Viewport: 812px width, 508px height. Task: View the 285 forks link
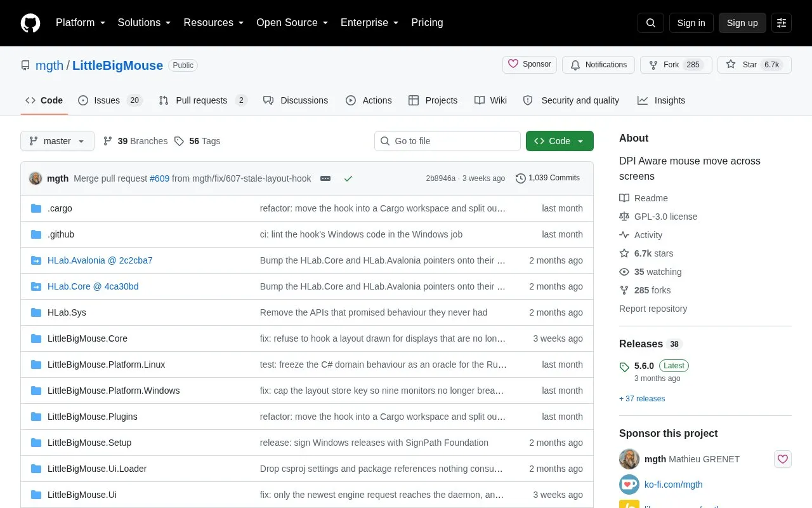[645, 290]
